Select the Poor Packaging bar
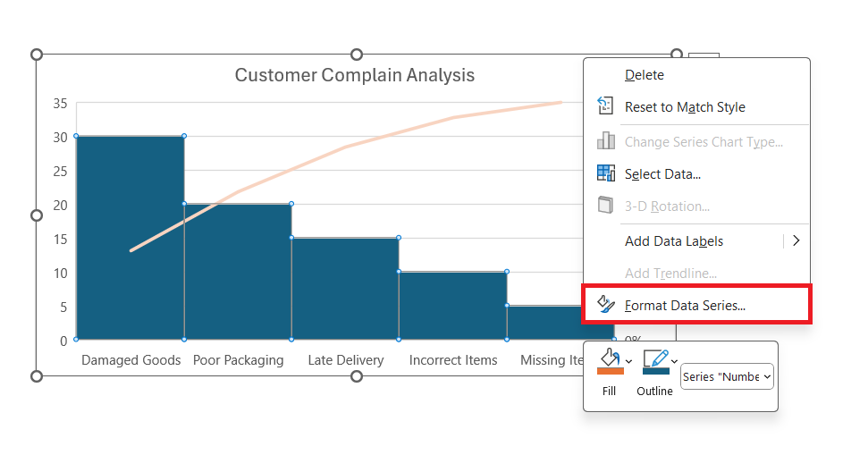The width and height of the screenshot is (868, 455). click(238, 271)
